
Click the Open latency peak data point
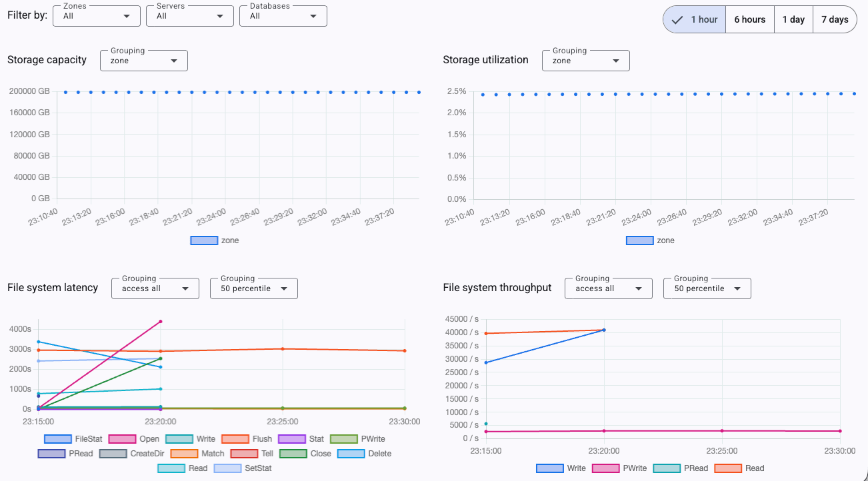pyautogui.click(x=160, y=322)
